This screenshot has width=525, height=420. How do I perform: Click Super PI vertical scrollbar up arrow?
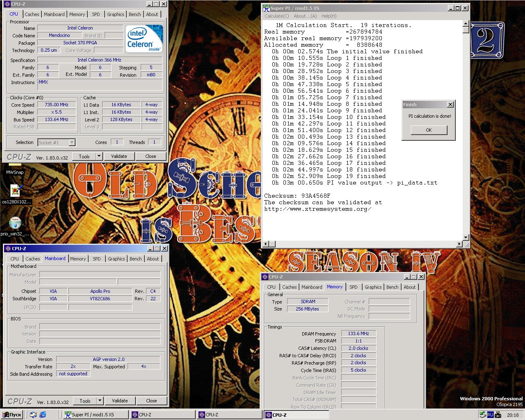(466, 23)
